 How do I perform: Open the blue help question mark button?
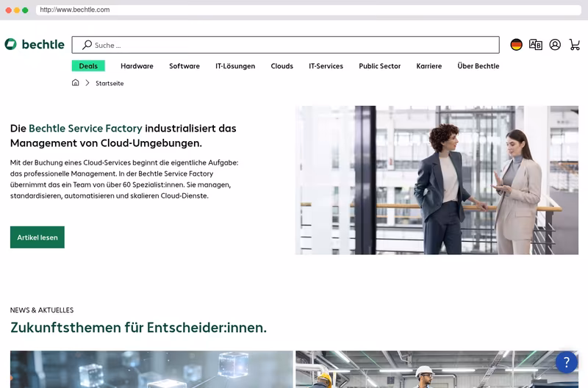pyautogui.click(x=566, y=362)
